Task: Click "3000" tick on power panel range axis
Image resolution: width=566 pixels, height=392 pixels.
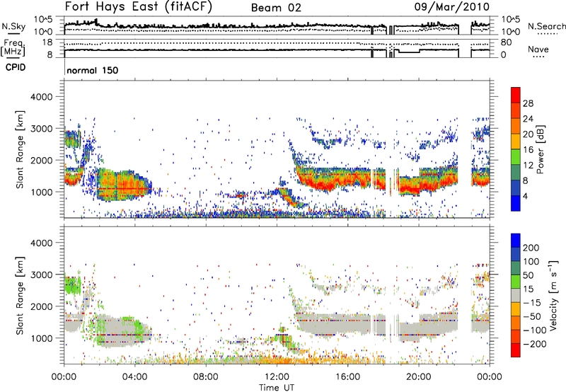Action: [x=41, y=129]
